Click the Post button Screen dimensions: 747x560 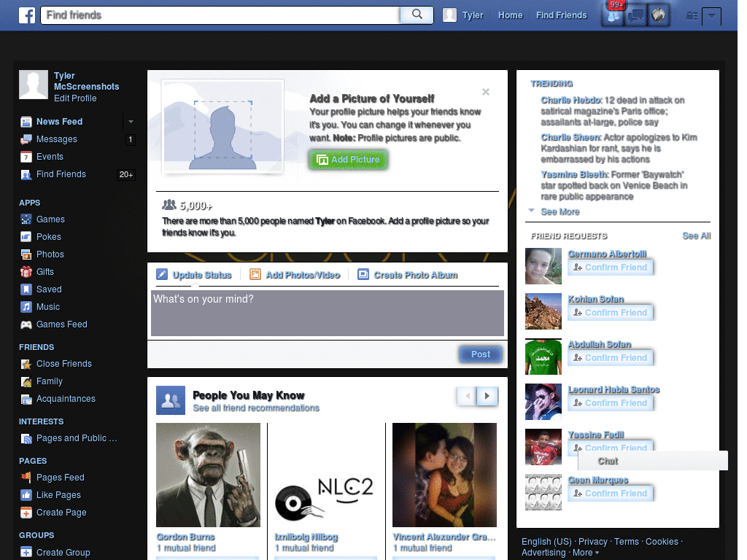click(480, 354)
